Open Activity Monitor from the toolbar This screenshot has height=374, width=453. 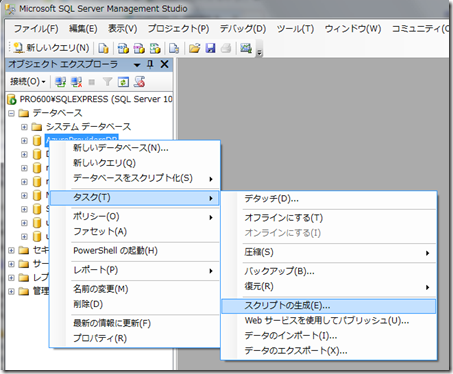[x=246, y=48]
